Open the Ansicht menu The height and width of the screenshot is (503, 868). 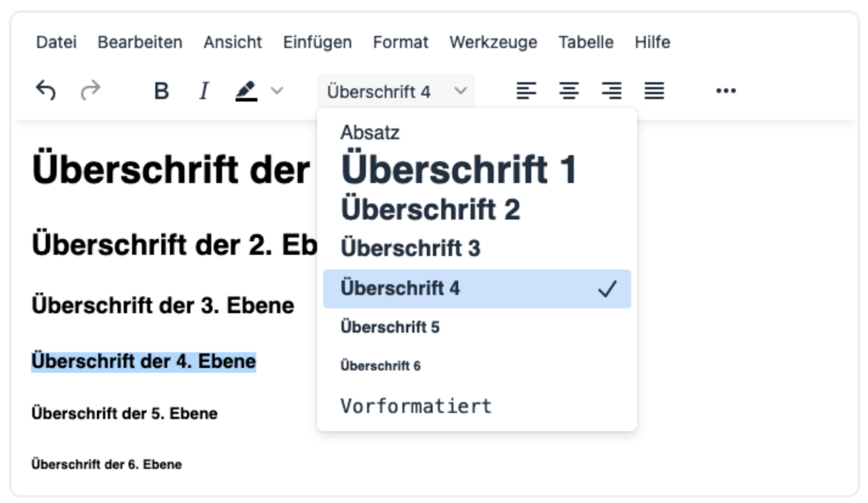[233, 42]
